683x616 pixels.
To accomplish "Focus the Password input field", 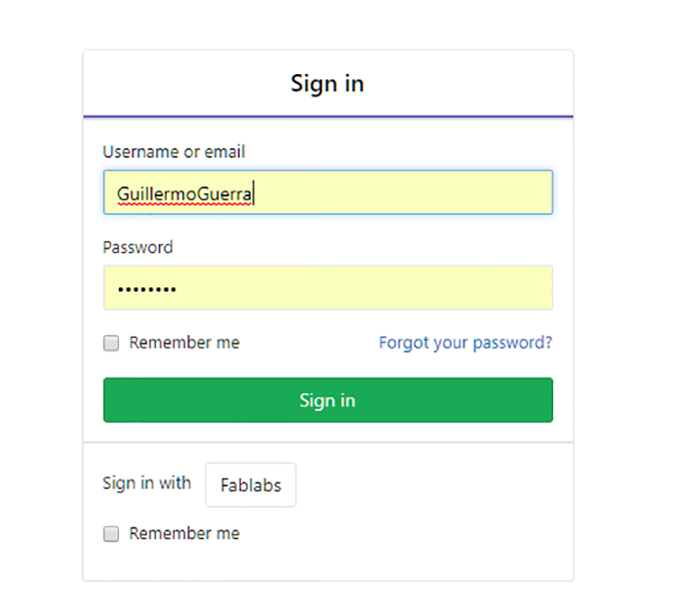I will 328,288.
